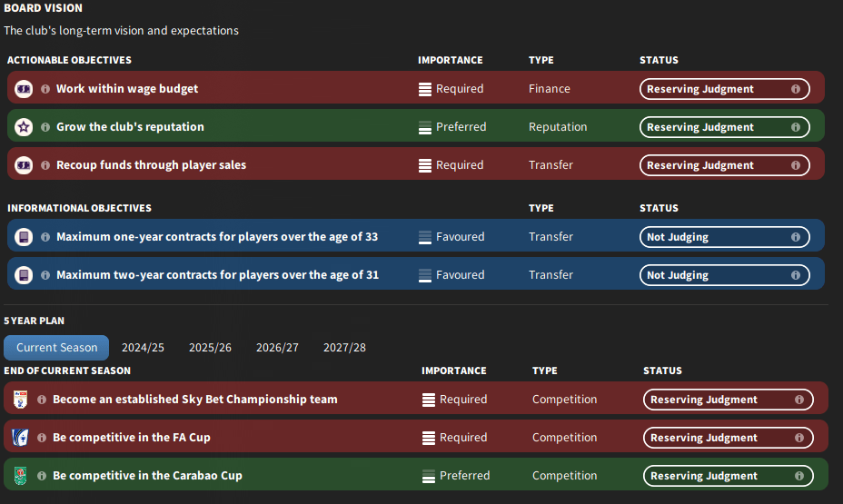Viewport: 843px width, 504px height.
Task: Click the wage budget objective finance icon
Action: coord(24,89)
